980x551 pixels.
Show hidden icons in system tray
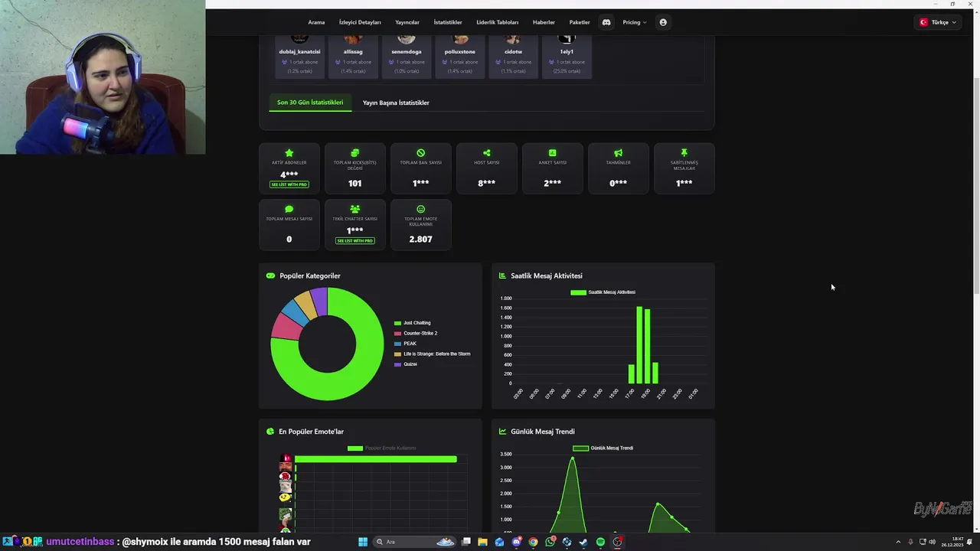tap(898, 542)
